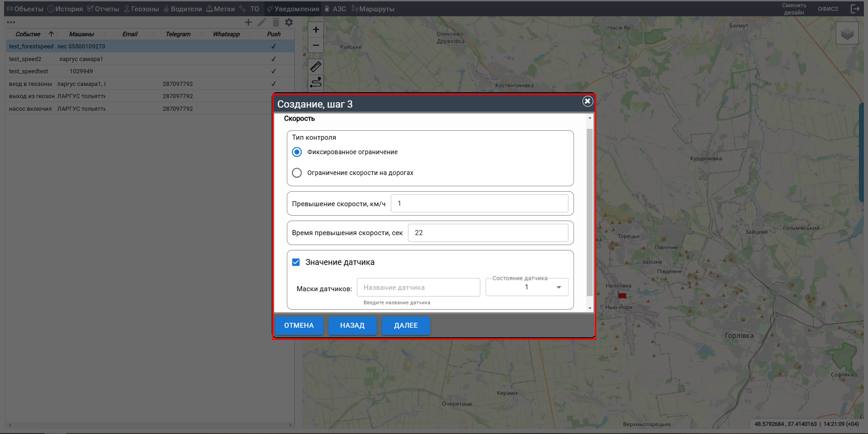Screen dimensions: 868x434
Task: Open the map layers selector
Action: pos(847,33)
